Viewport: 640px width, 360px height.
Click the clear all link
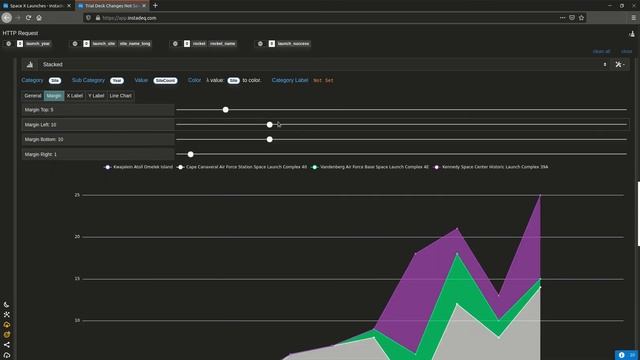tap(601, 51)
